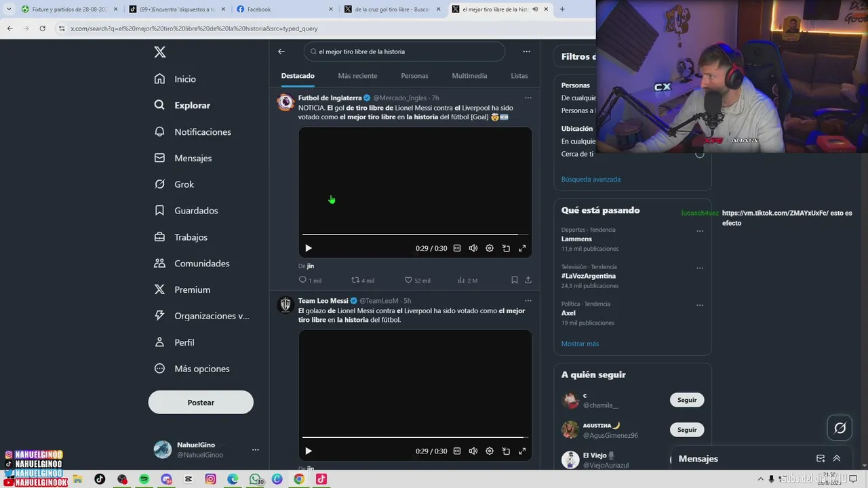Open more options for Axel trend
The width and height of the screenshot is (868, 488).
point(700,305)
